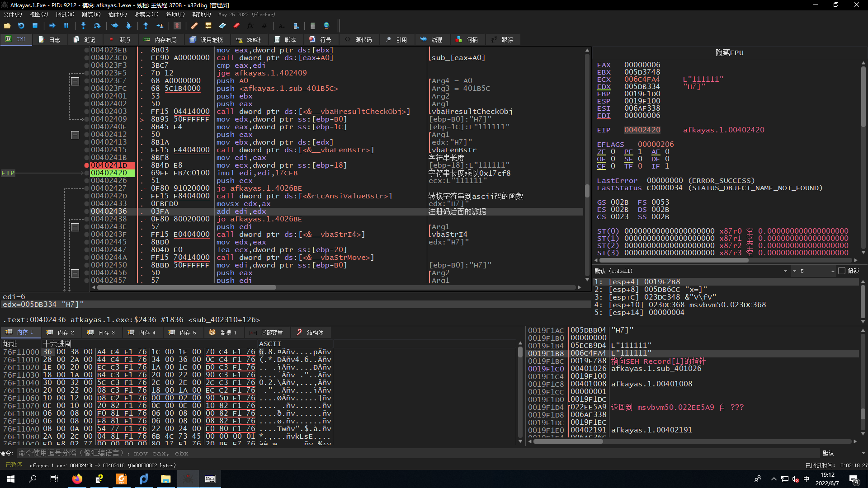Open the 调试(D) menu
868x488 pixels.
[x=65, y=14]
